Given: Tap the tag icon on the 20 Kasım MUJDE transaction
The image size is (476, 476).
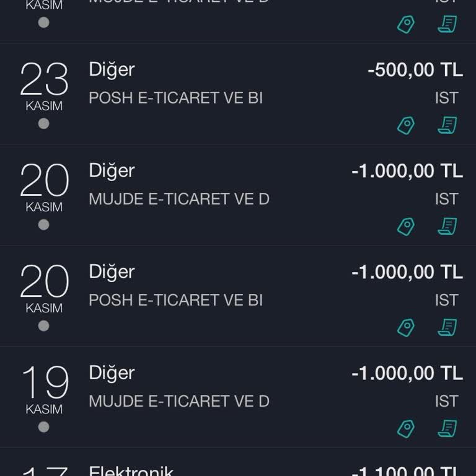Looking at the screenshot, I should 406,227.
